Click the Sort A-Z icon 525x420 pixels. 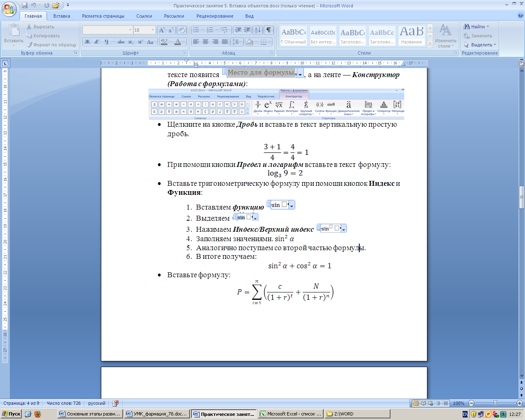point(258,30)
